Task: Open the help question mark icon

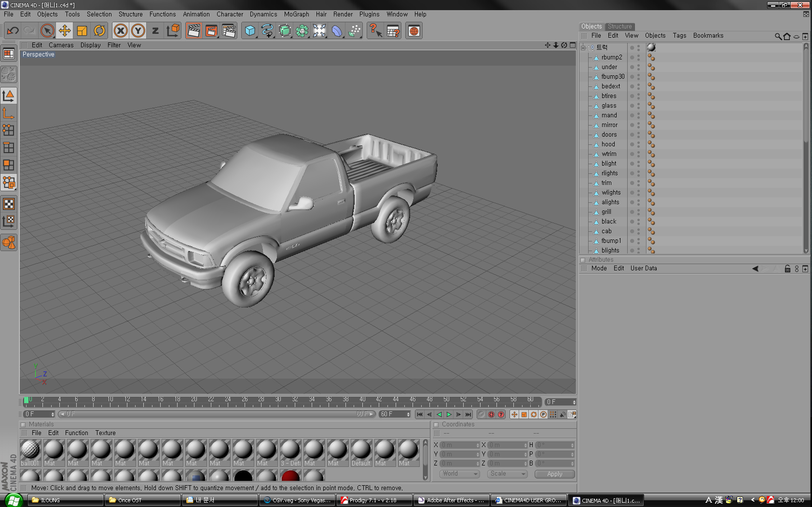Action: (x=375, y=31)
